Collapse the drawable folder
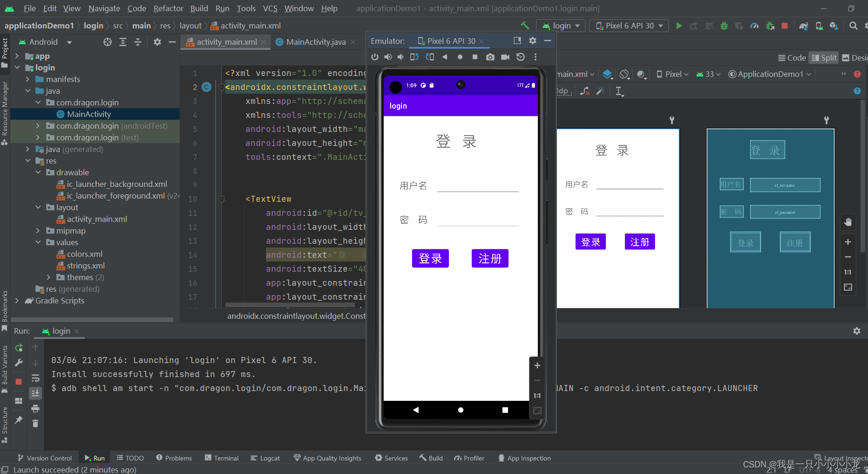868x474 pixels. point(38,172)
